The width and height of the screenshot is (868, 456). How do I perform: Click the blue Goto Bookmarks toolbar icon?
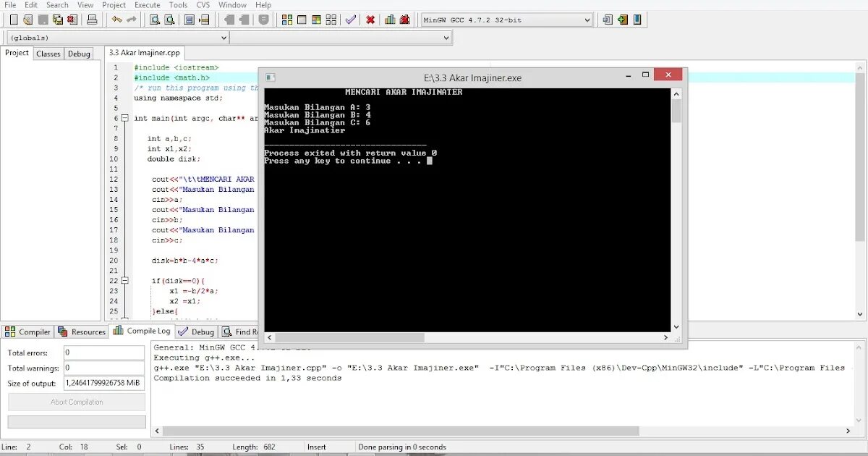pos(638,20)
